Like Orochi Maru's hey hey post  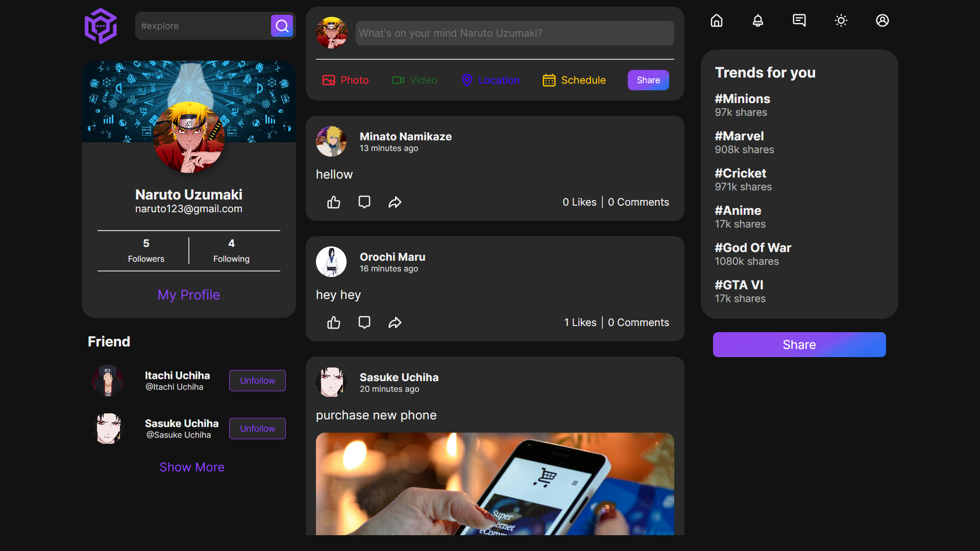(x=334, y=322)
